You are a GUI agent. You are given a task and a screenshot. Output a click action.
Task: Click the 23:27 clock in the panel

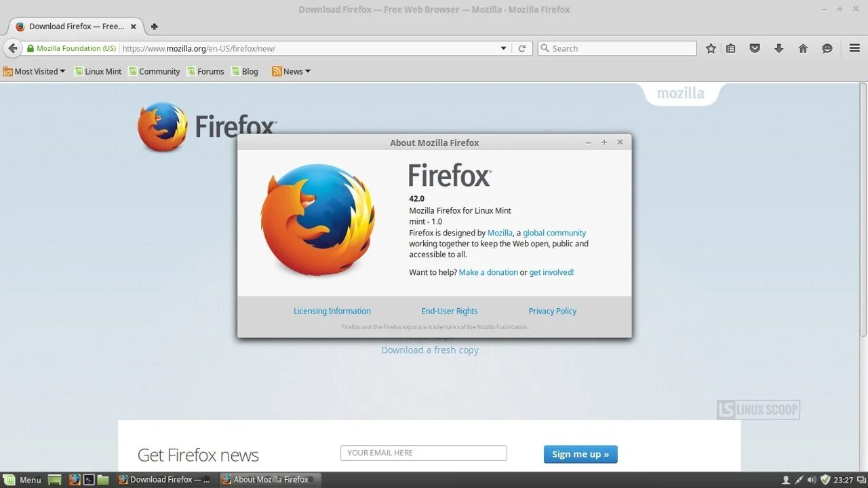844,480
